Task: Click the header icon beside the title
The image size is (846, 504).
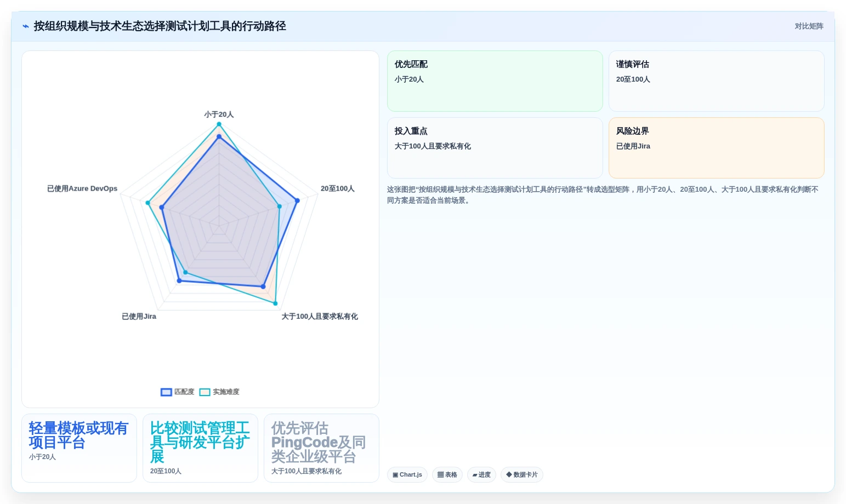Action: pos(26,26)
